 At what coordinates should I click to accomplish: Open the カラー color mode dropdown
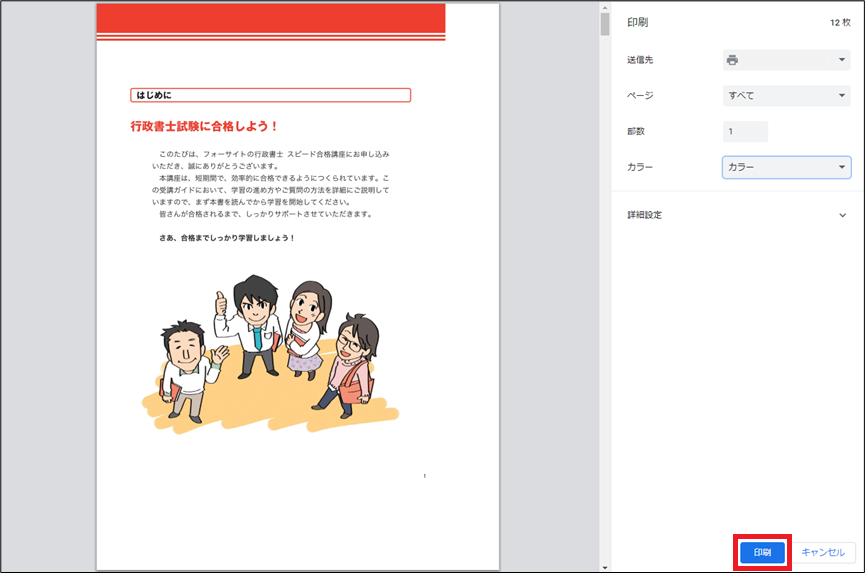786,167
